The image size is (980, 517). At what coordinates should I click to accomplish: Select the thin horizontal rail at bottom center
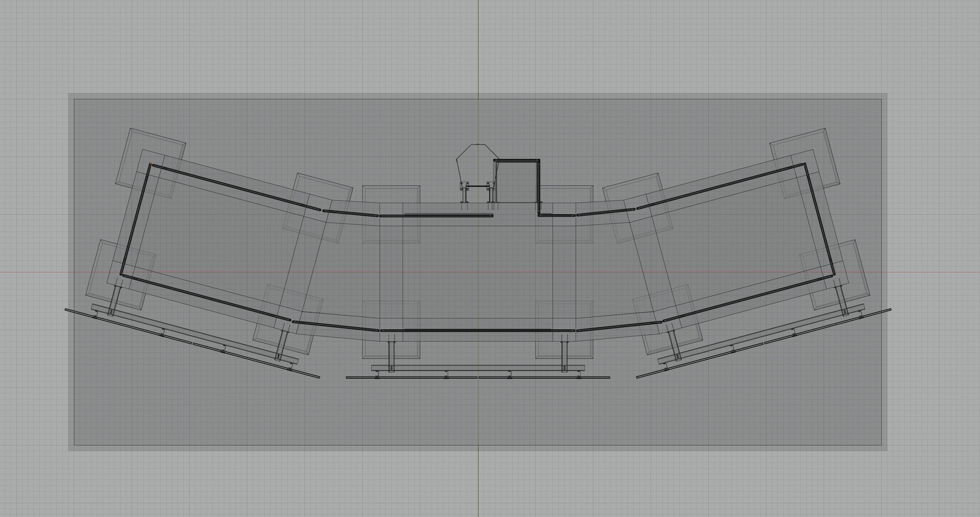pos(418,378)
